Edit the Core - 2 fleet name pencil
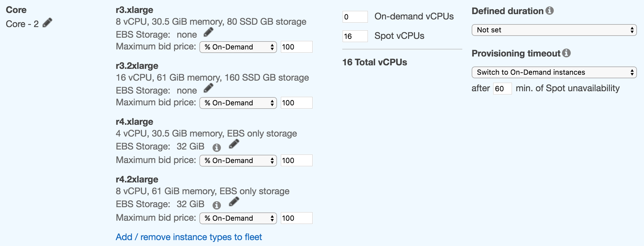 (x=47, y=23)
